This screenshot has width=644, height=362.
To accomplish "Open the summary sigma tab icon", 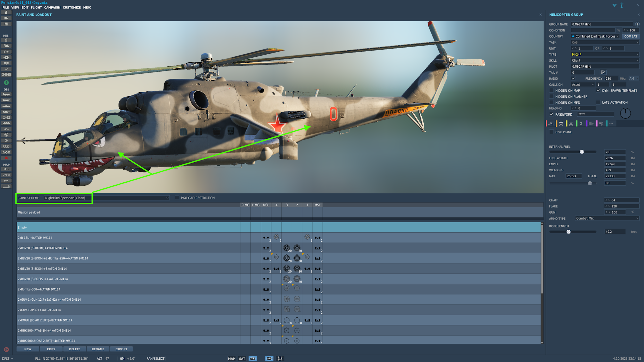I will pos(581,124).
